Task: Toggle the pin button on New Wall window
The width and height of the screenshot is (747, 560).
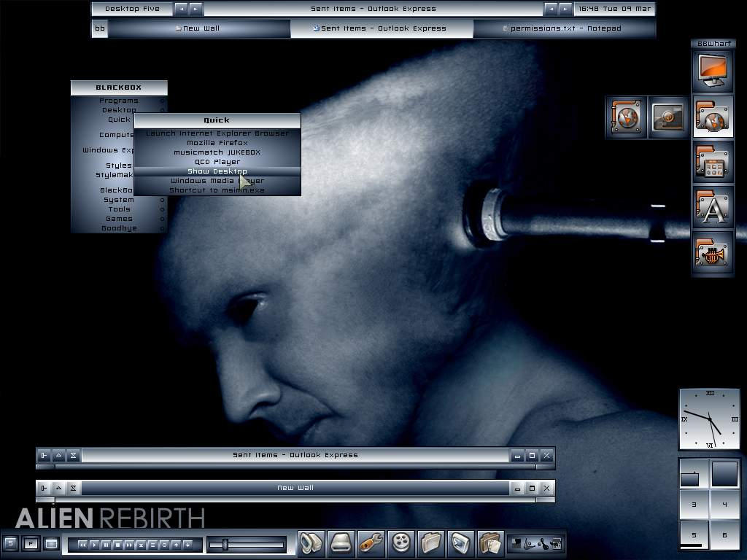Action: (44, 488)
